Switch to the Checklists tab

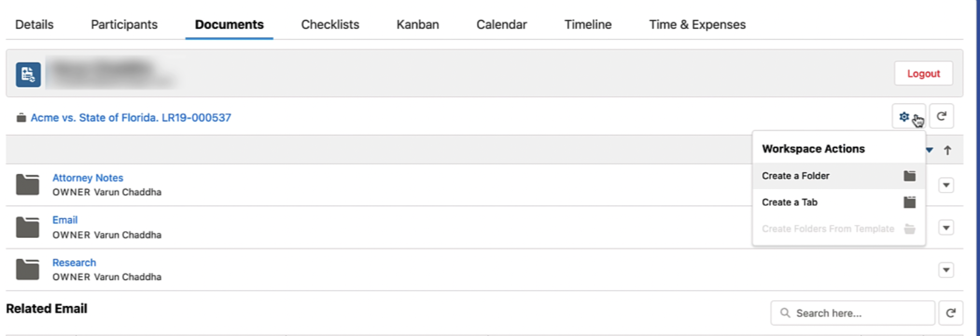[330, 24]
